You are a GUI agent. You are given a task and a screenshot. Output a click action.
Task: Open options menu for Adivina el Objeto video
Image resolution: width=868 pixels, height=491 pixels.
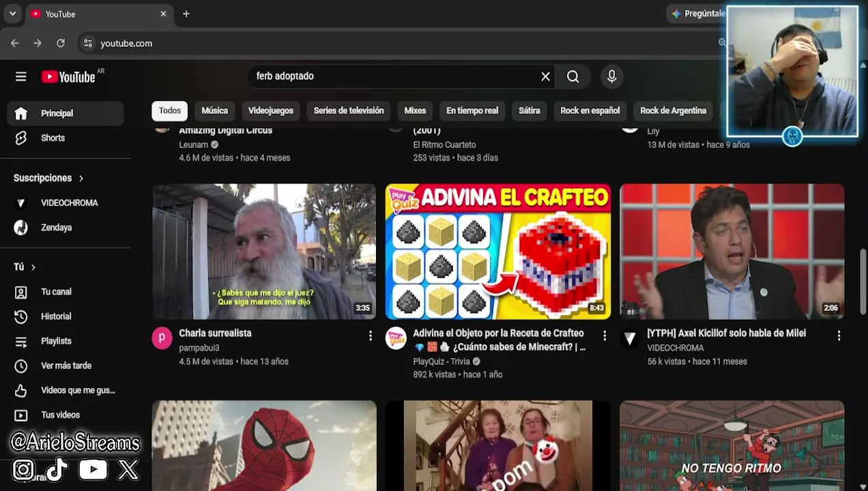605,336
